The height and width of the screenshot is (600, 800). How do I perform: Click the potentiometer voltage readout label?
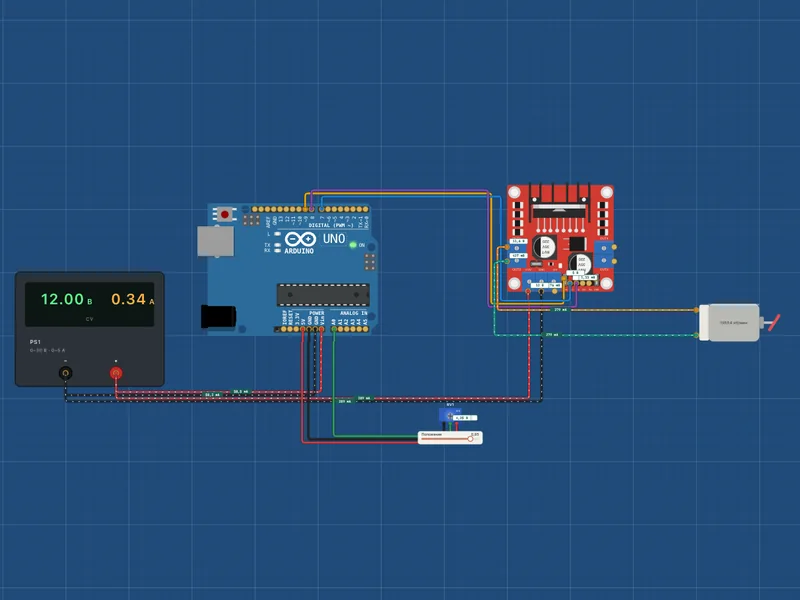(464, 418)
